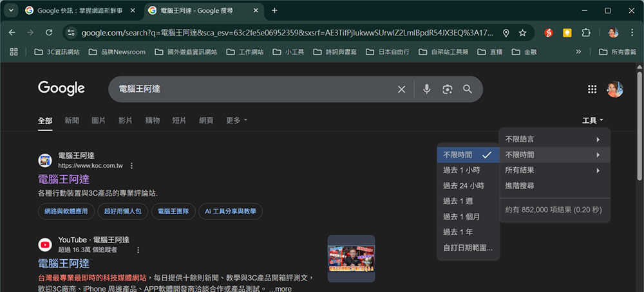Viewport: 644px width, 292px height.
Task: Open the 小工具 bookmark folder
Action: click(x=289, y=51)
